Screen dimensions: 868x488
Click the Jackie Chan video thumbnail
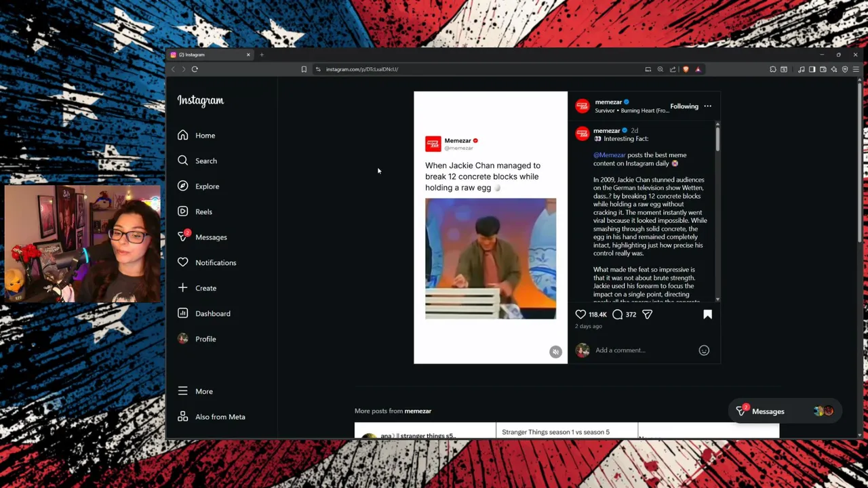(x=490, y=258)
